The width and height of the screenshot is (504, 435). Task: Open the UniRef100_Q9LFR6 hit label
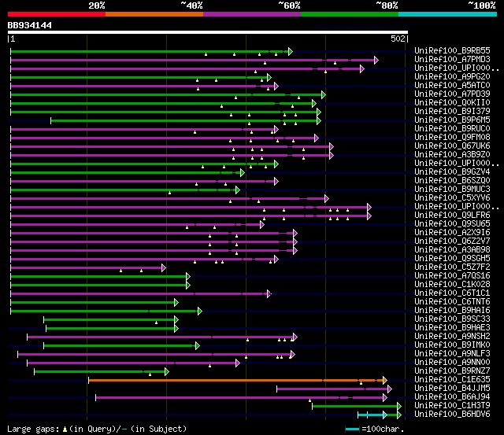[x=452, y=215]
